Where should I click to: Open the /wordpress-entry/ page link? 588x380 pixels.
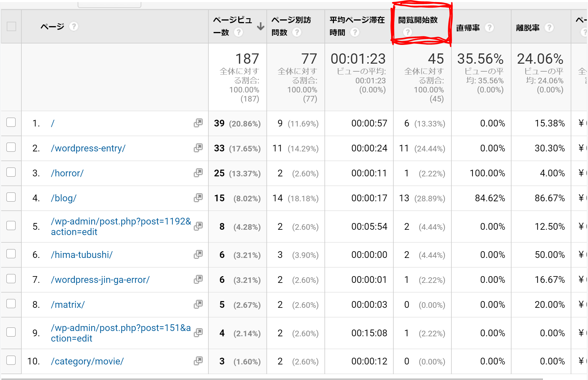(88, 148)
